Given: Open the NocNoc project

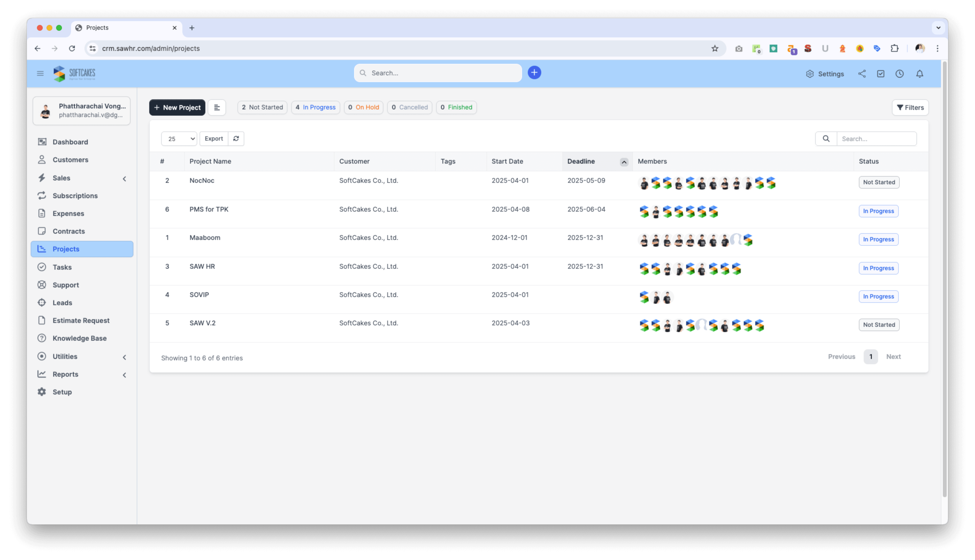Looking at the screenshot, I should point(202,180).
